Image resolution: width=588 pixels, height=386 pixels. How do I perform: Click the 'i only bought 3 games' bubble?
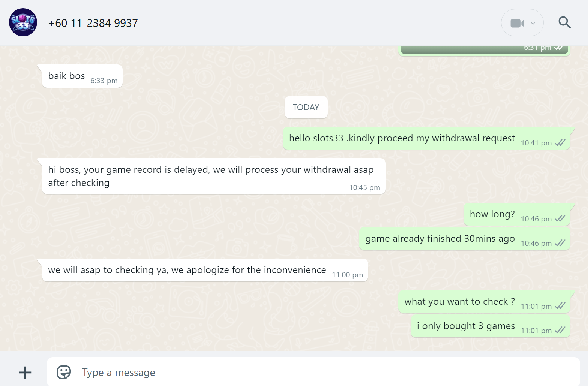[x=490, y=326]
